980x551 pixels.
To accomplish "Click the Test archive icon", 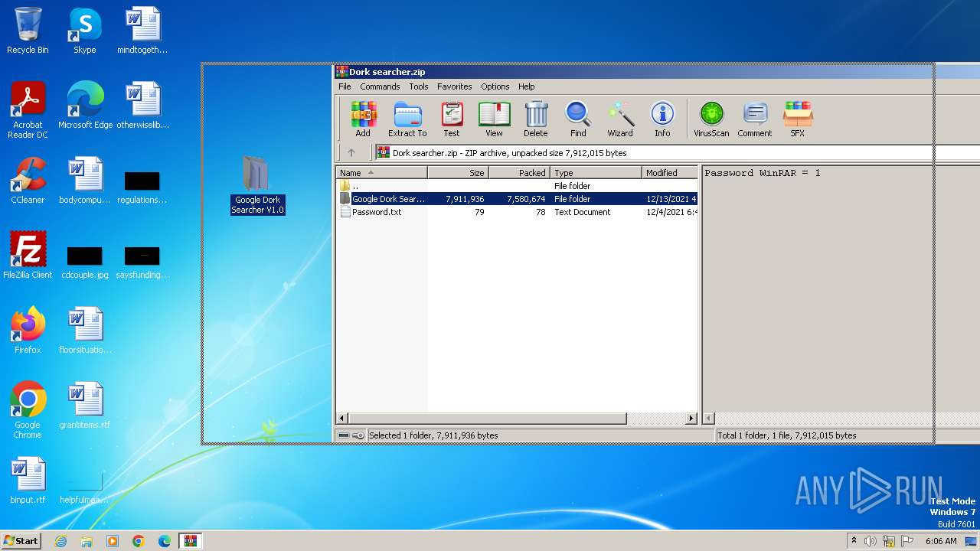I will [452, 119].
